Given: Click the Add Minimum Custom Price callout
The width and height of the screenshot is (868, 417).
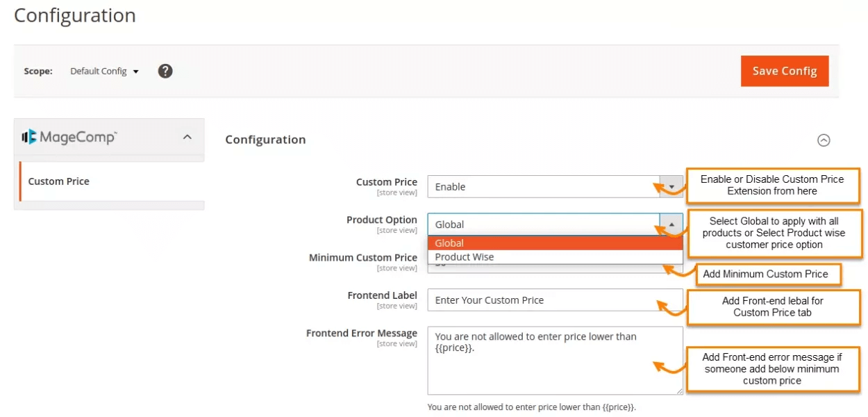Looking at the screenshot, I should [x=765, y=274].
